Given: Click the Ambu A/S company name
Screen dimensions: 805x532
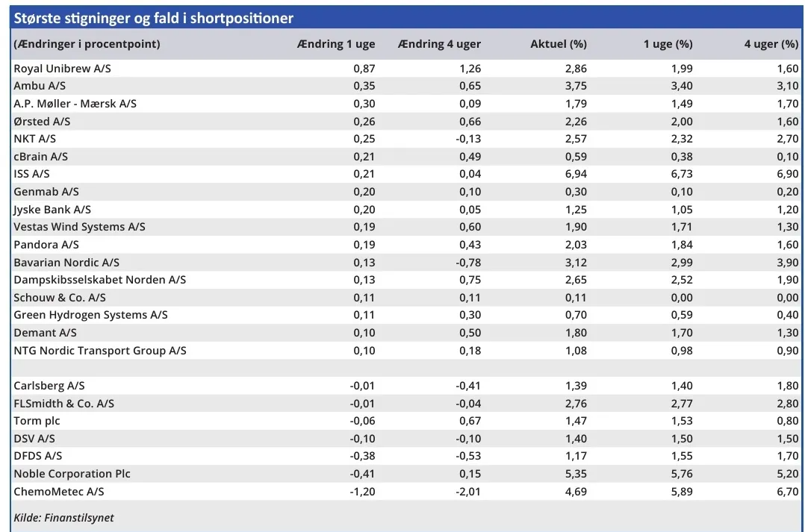Looking at the screenshot, I should pyautogui.click(x=40, y=86).
